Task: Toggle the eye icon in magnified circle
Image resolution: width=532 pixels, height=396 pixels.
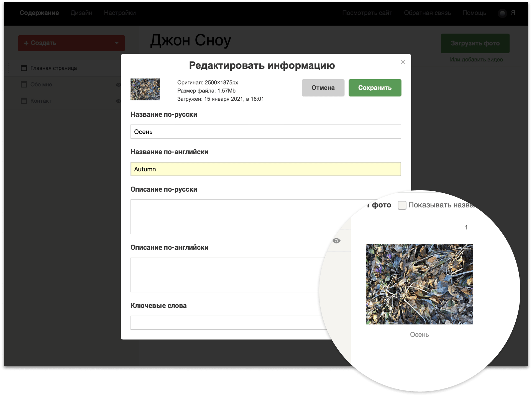Action: 336,241
